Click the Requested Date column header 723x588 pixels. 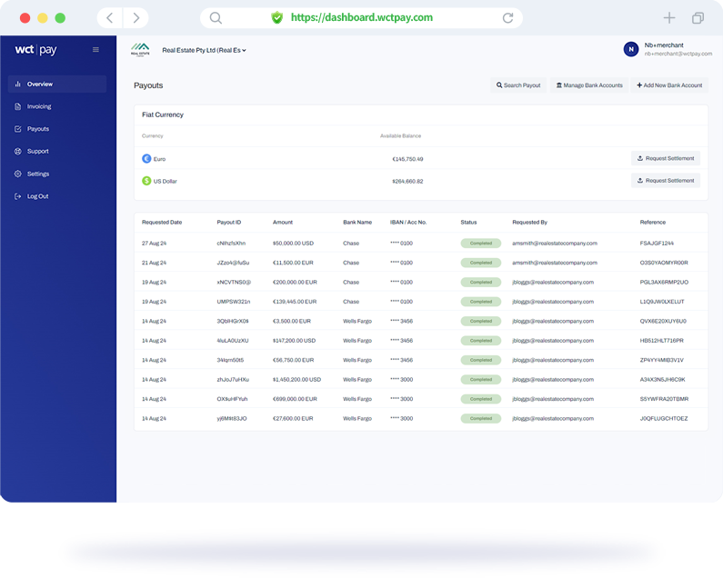(162, 222)
